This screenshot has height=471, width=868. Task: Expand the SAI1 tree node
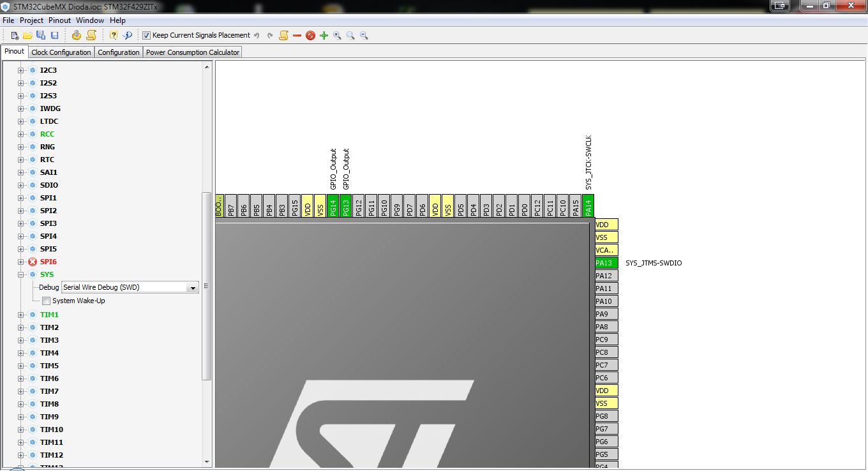coord(20,172)
